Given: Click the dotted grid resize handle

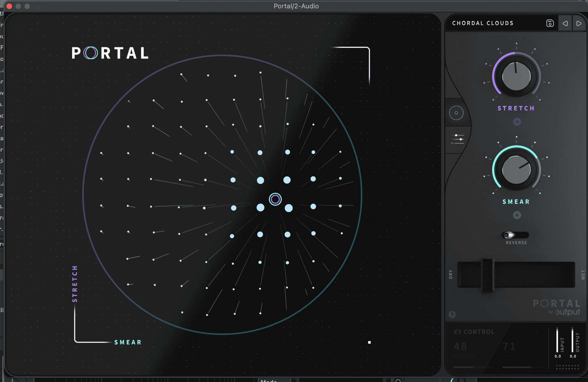Looking at the screenshot, I should (x=567, y=367).
